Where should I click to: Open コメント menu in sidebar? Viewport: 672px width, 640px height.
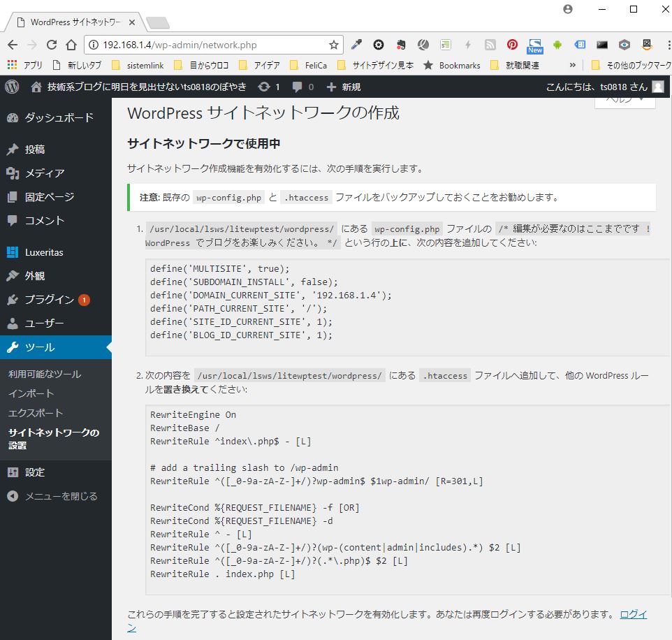pos(56,220)
